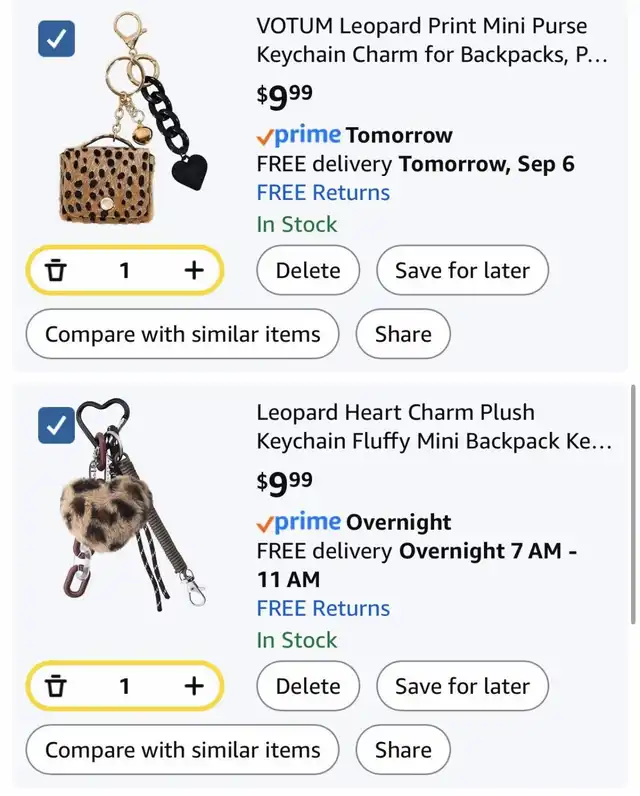Screen dimensions: 640x796
Task: Share the Leopard Heart Charm Plush Keychain
Action: [403, 750]
